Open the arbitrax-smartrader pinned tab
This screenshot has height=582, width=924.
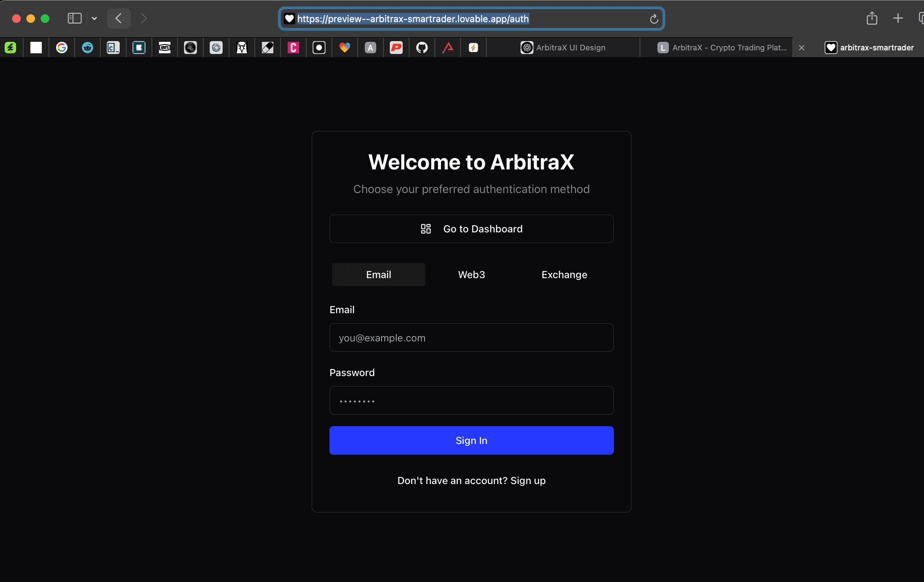(x=871, y=47)
